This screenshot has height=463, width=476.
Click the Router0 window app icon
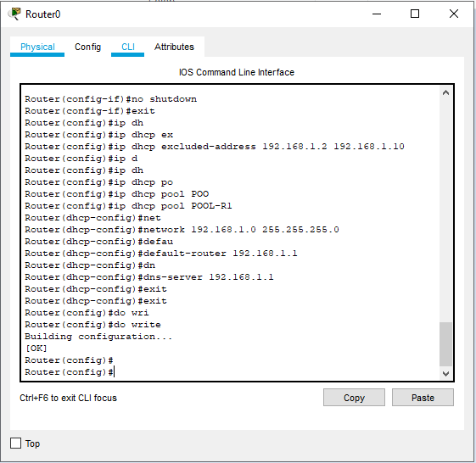[14, 14]
